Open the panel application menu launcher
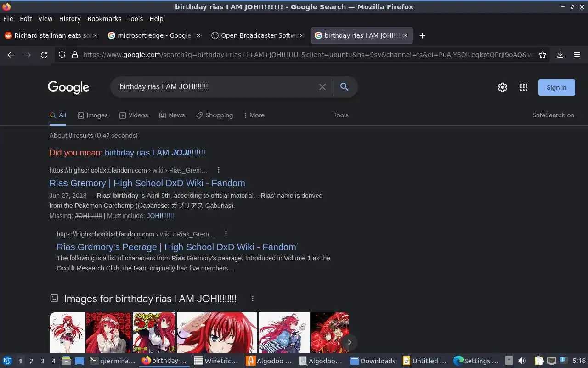 pos(7,361)
